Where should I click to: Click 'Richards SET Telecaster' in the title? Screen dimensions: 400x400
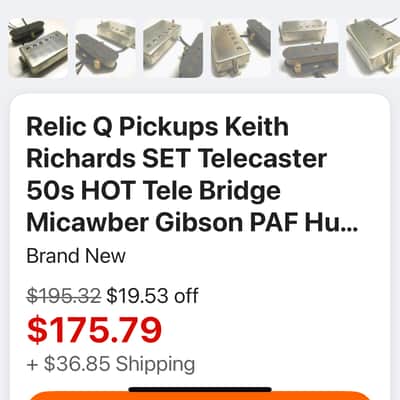tap(177, 159)
